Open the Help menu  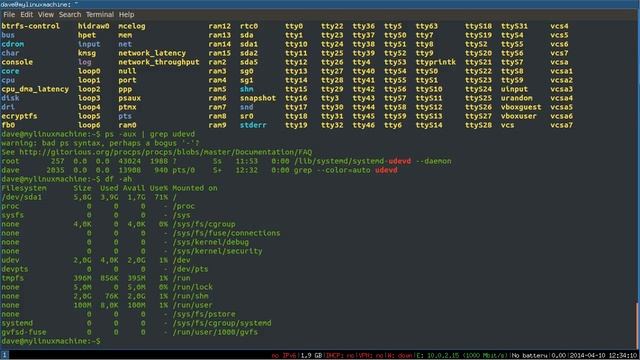126,15
